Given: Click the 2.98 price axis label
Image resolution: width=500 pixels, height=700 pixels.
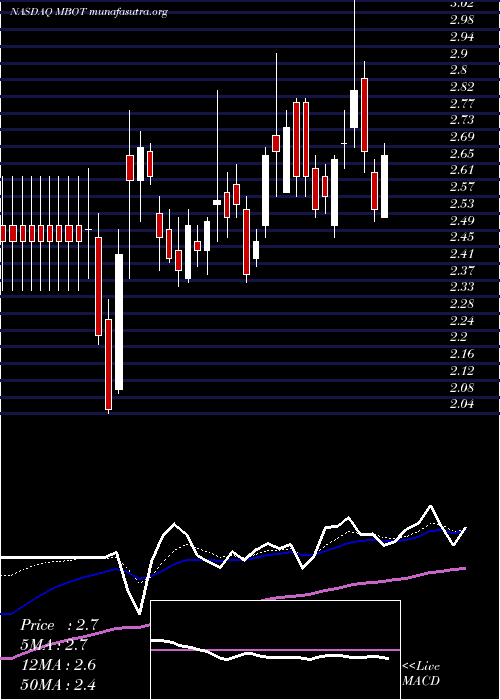Looking at the screenshot, I should tap(462, 20).
